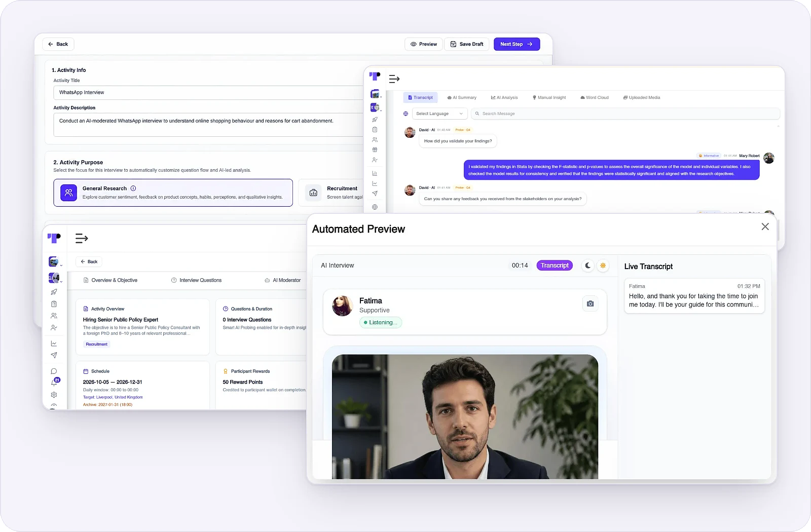The image size is (811, 532).
Task: Click the rocket icon in Transcript window sidebar
Action: (375, 120)
